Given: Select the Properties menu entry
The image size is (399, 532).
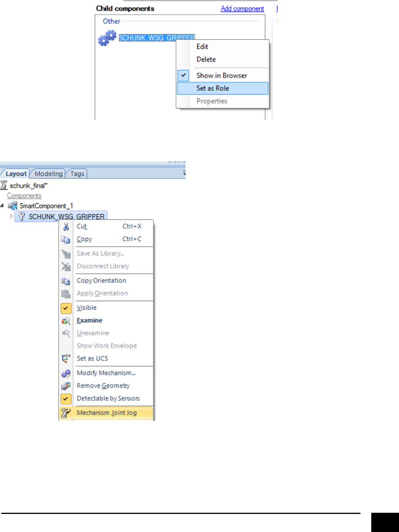Looking at the screenshot, I should click(x=222, y=101).
